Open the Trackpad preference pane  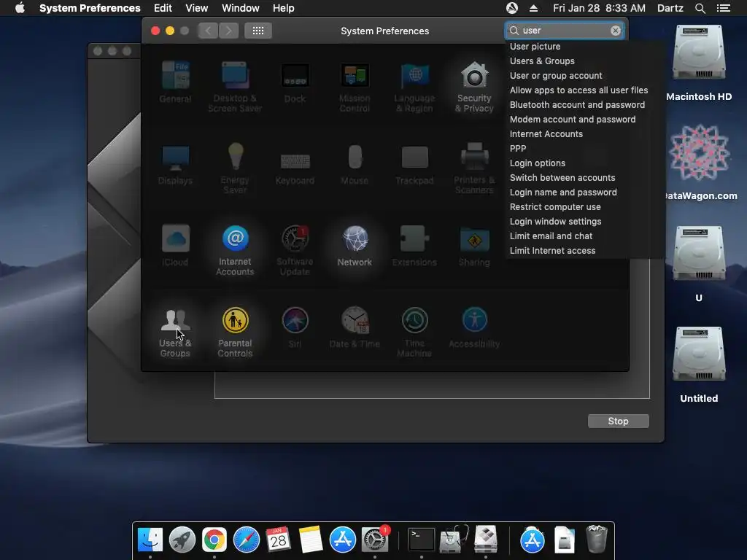(414, 164)
